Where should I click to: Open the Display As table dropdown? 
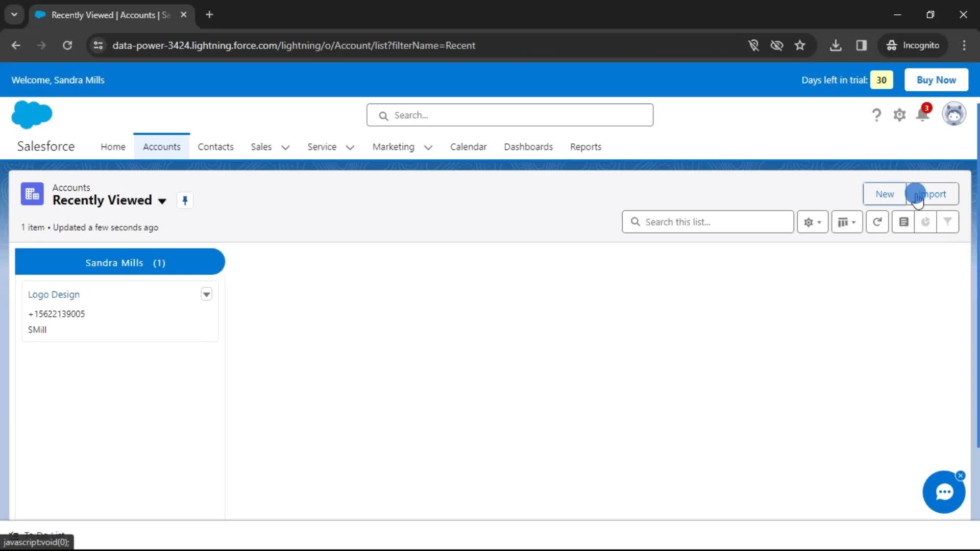[x=847, y=222]
